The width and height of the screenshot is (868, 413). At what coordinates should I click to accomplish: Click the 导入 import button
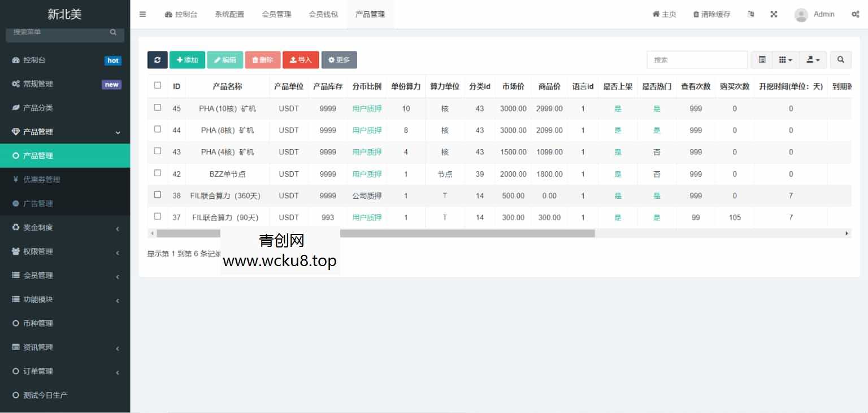coord(301,59)
